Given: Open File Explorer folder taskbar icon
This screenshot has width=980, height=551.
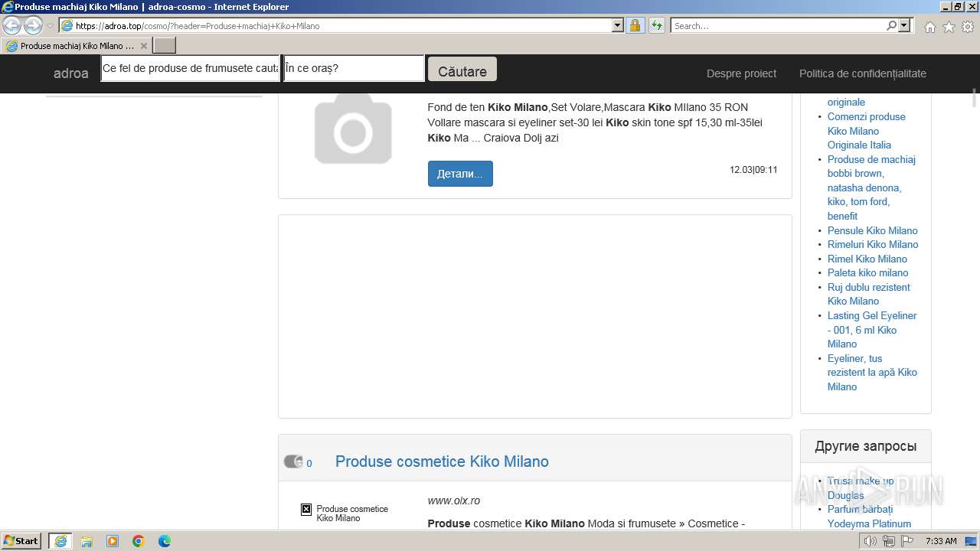Looking at the screenshot, I should pyautogui.click(x=87, y=541).
